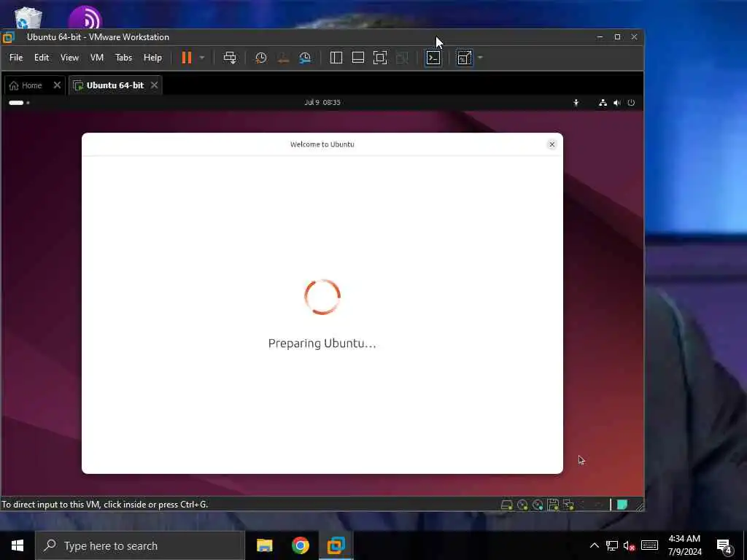Open the File menu in VMware
The height and width of the screenshot is (560, 747).
[x=16, y=58]
